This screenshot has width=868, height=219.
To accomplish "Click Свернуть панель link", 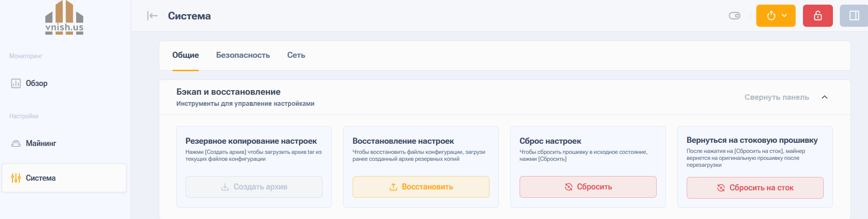I will pyautogui.click(x=777, y=97).
